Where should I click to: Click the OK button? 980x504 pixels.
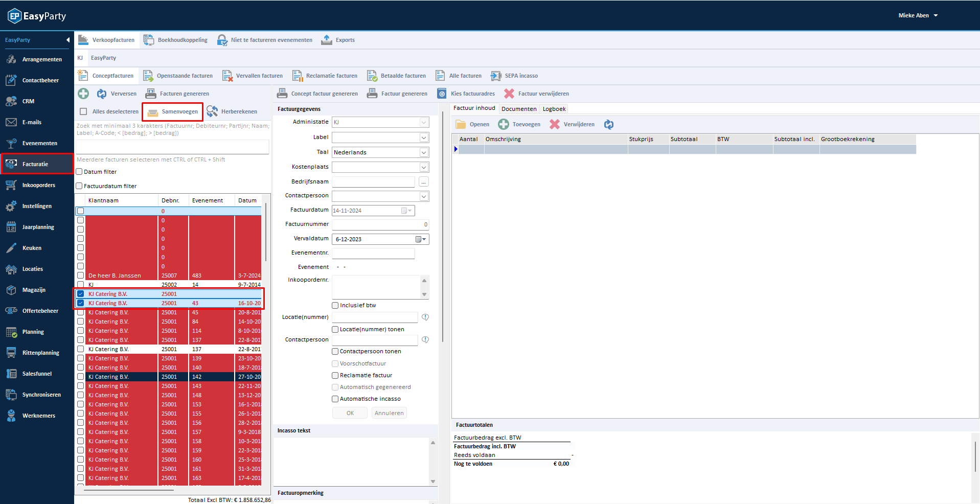click(350, 413)
